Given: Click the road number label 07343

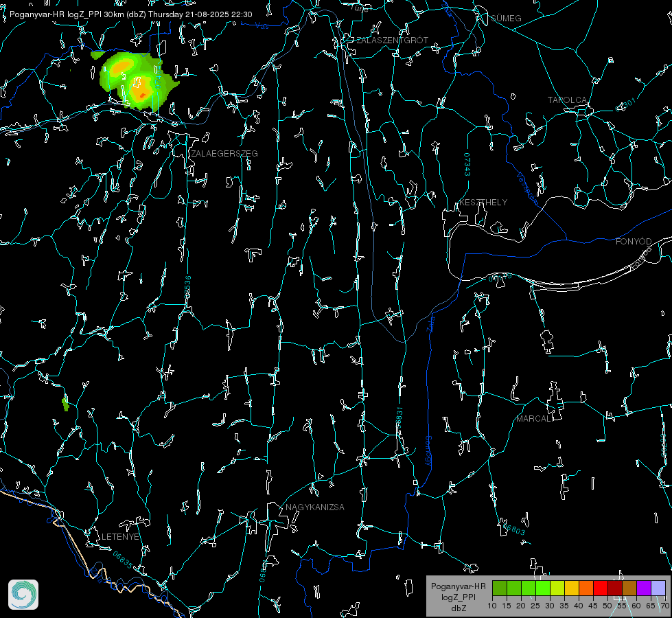Looking at the screenshot, I should coord(467,164).
